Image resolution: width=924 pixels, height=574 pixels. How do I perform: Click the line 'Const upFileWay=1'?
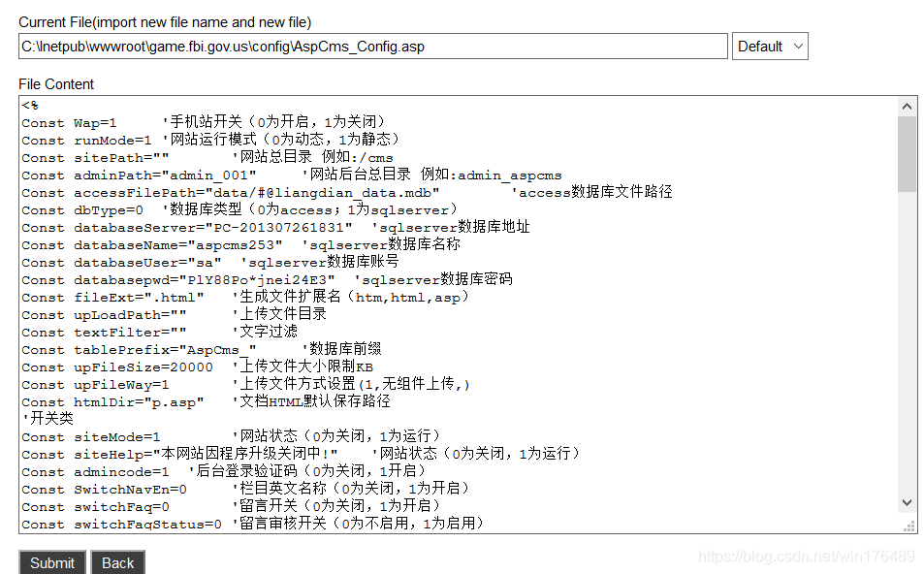point(245,385)
